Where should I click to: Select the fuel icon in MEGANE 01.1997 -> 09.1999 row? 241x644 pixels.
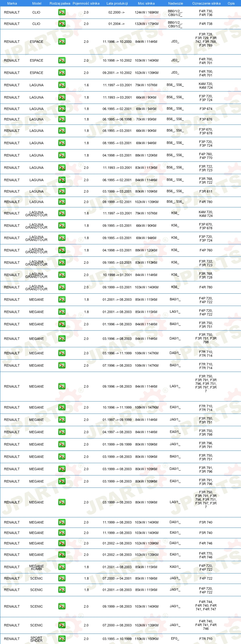[x=62, y=420]
